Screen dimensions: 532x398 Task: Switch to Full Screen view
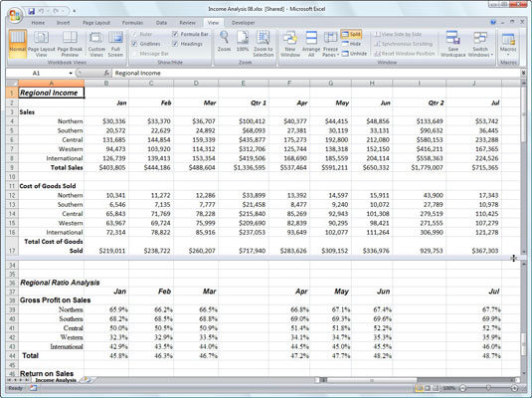tap(115, 44)
